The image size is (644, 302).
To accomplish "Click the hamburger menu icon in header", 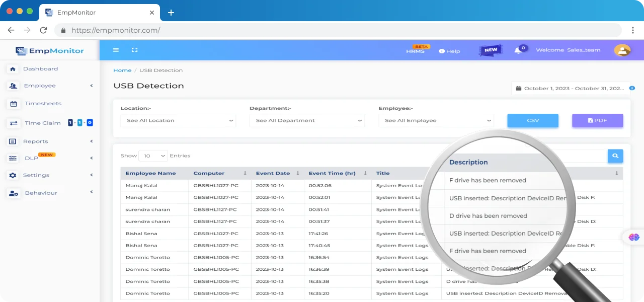I will pyautogui.click(x=116, y=50).
